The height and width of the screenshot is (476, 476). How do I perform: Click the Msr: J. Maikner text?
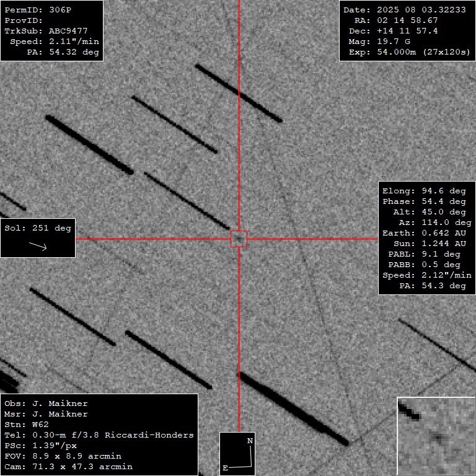[46, 414]
